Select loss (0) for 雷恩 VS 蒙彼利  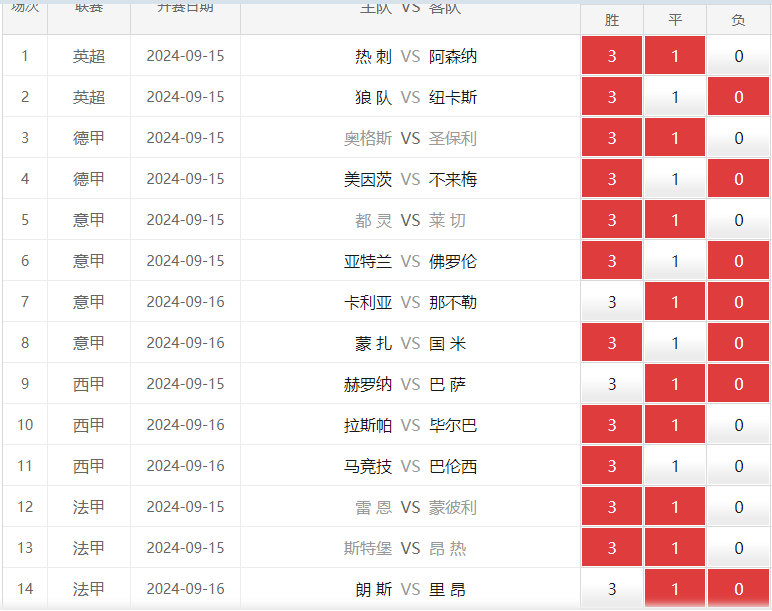738,507
